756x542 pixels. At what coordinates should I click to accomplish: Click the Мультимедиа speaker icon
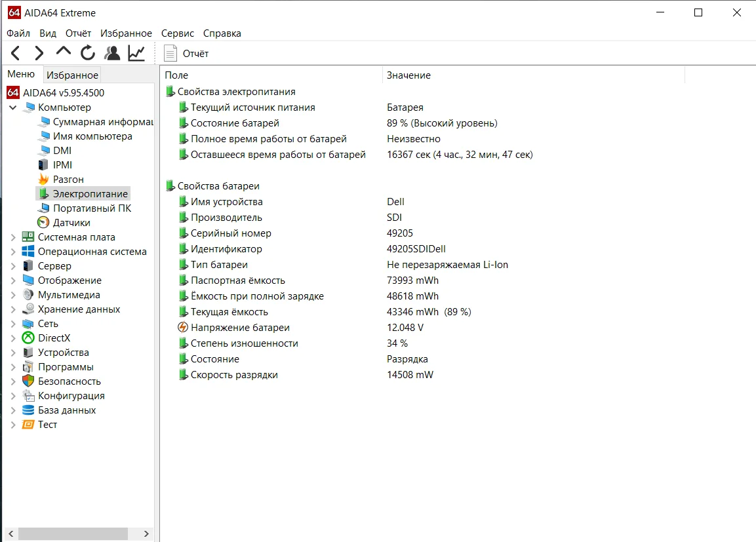point(28,295)
